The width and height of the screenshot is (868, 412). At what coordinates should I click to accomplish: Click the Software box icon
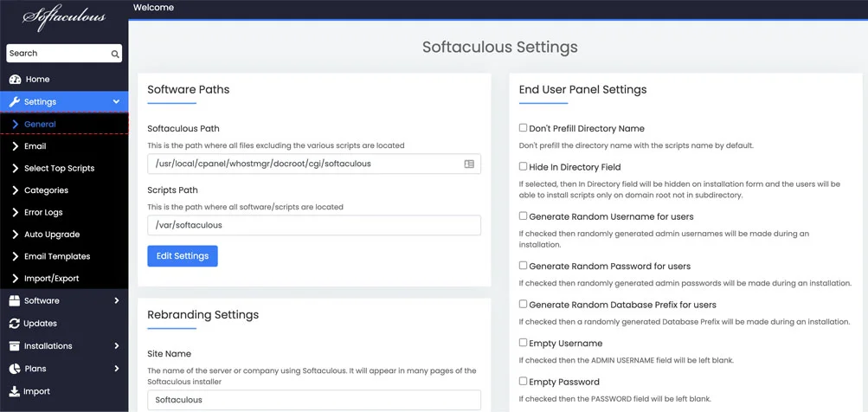pos(15,300)
